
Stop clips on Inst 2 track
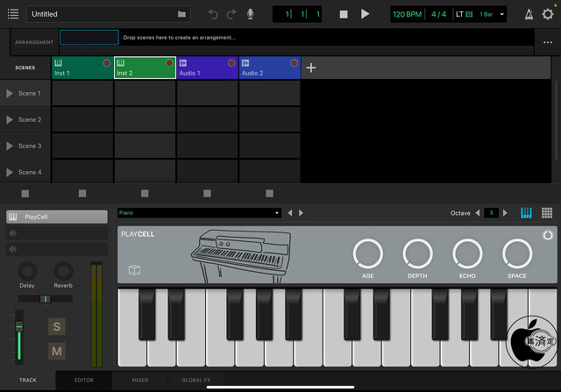point(145,194)
